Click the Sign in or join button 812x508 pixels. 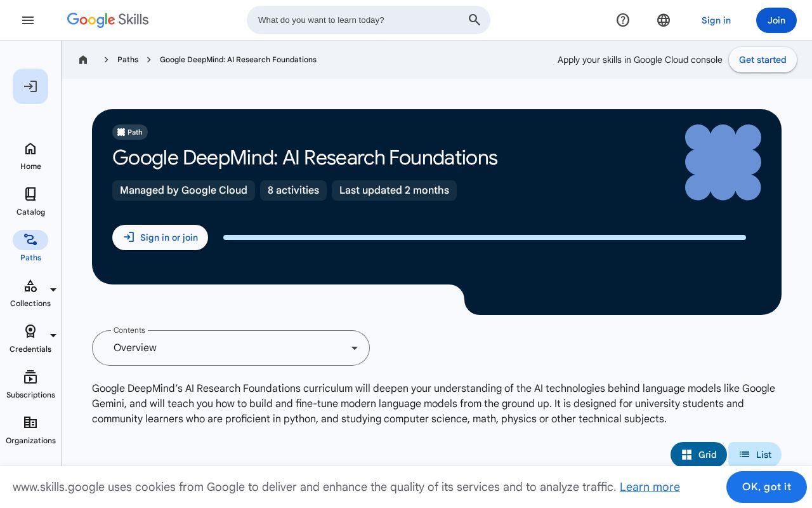click(160, 237)
